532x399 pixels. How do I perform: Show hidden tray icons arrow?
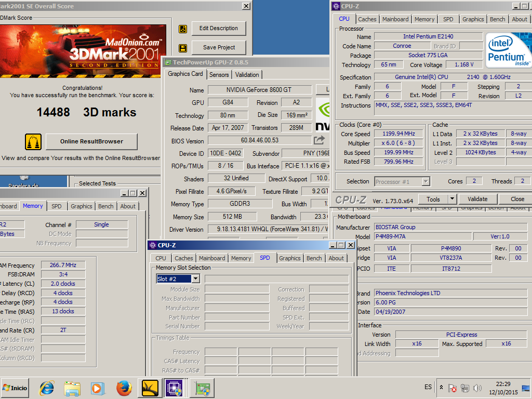coord(441,387)
